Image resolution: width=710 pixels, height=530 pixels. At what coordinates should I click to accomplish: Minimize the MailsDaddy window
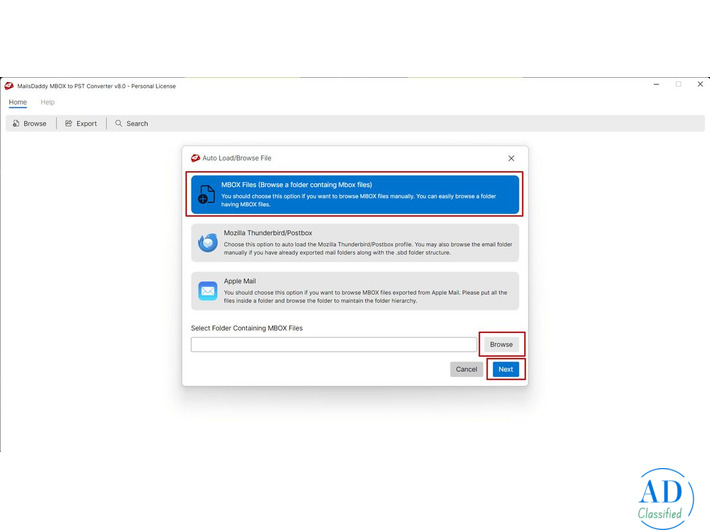[x=657, y=84]
